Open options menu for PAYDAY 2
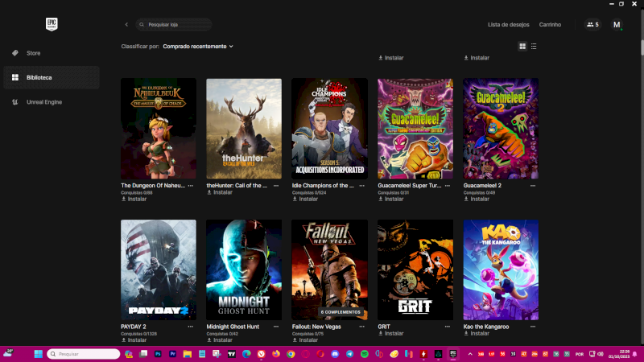This screenshot has height=362, width=644. pyautogui.click(x=191, y=327)
